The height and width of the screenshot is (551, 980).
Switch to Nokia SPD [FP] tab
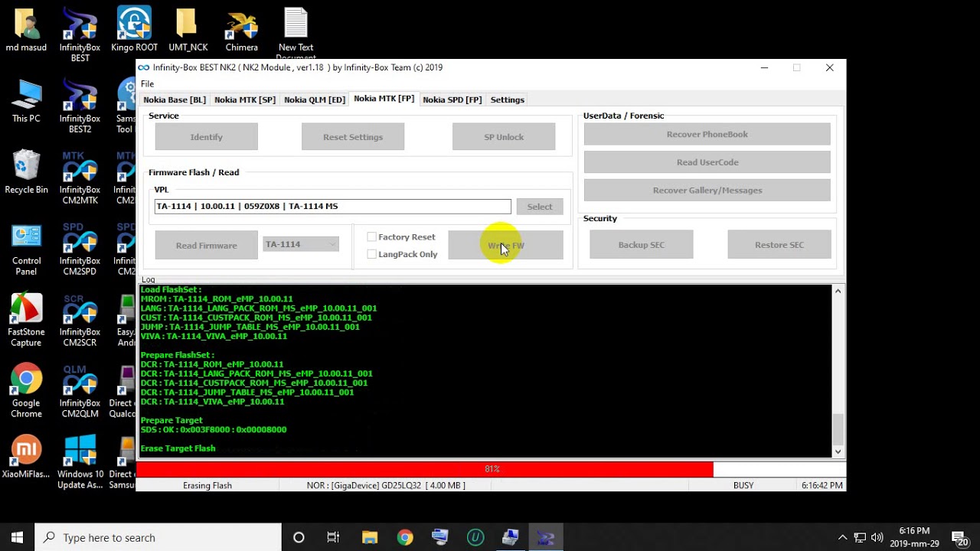coord(452,99)
